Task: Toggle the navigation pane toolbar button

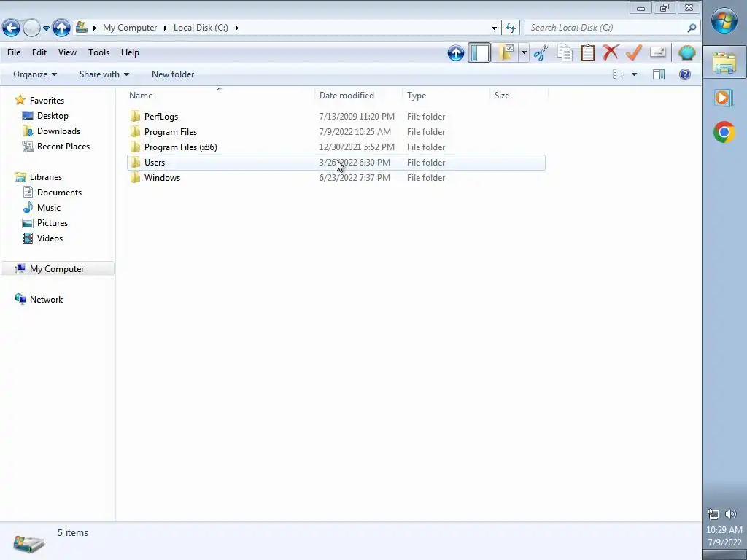Action: [x=479, y=52]
